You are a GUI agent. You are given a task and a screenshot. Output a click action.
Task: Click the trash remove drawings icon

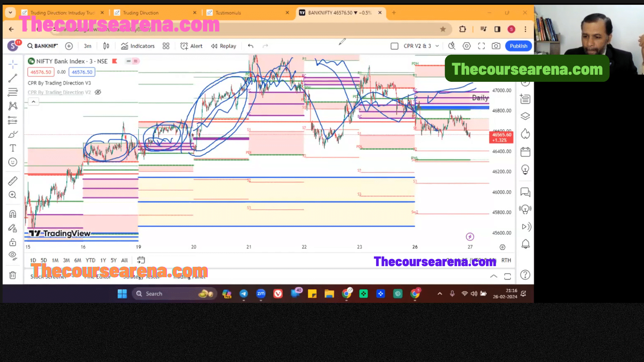[x=13, y=275]
